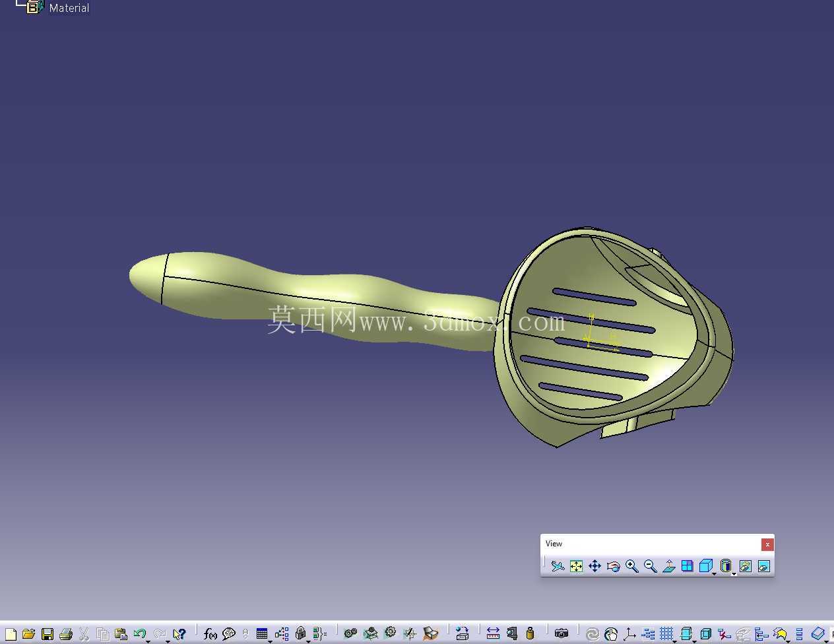Toggle Multi-View four-pane layout
The width and height of the screenshot is (834, 644).
(687, 566)
